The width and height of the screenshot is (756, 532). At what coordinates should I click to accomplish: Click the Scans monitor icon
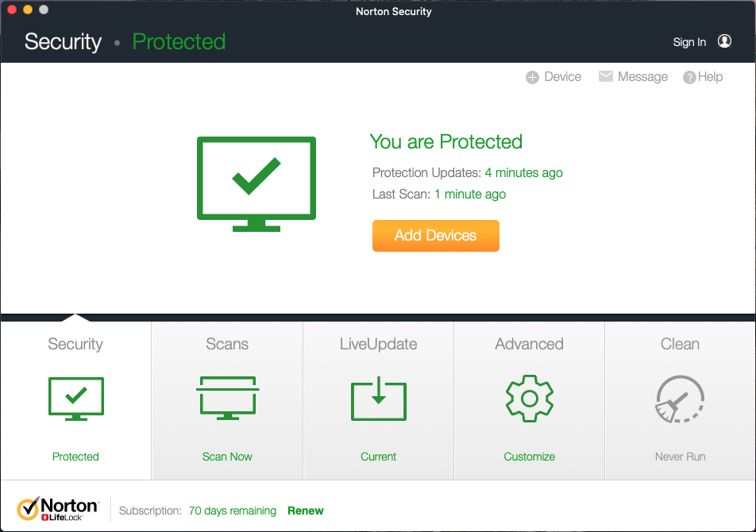[x=227, y=398]
